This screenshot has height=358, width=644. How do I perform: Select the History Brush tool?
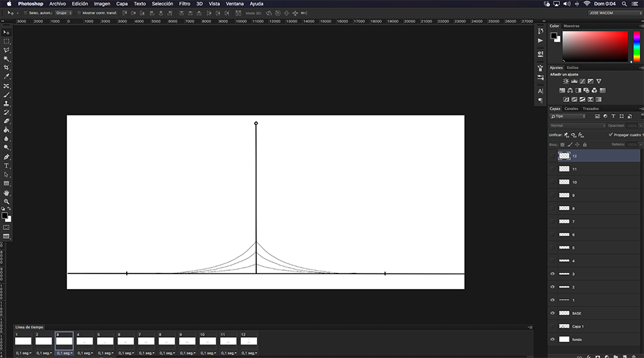pos(6,113)
